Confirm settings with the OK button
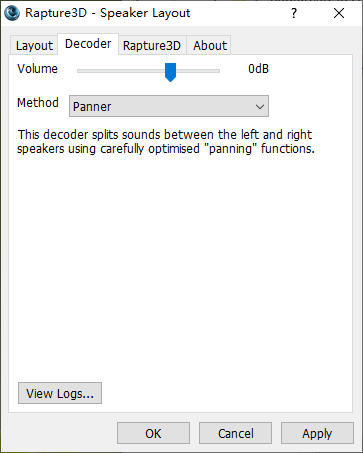The image size is (363, 453). tap(153, 433)
